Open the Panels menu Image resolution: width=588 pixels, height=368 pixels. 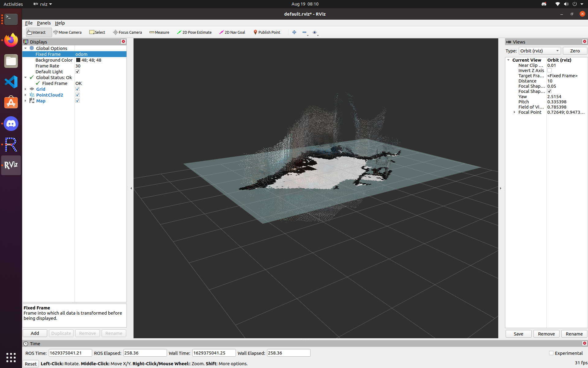tap(44, 23)
